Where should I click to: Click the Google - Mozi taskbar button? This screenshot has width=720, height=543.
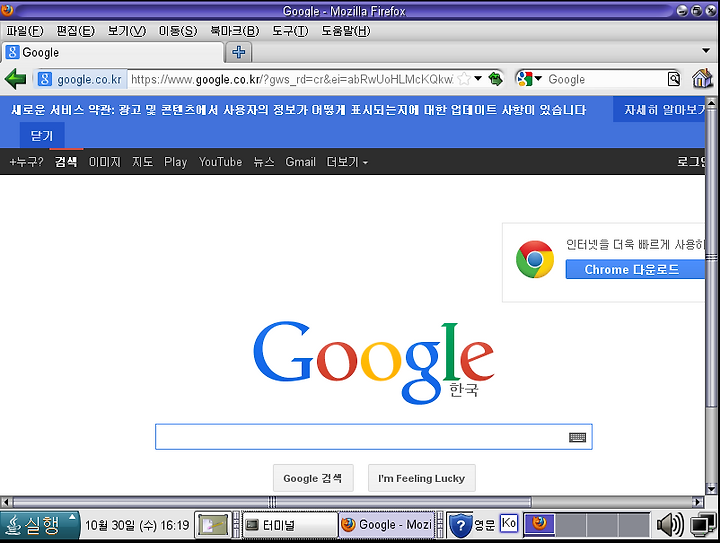tap(387, 525)
